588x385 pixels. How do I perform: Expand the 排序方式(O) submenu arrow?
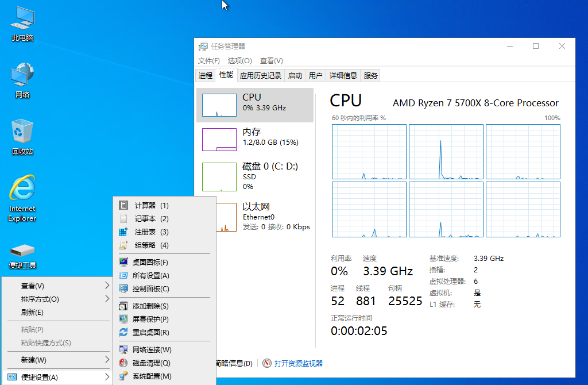coord(107,299)
